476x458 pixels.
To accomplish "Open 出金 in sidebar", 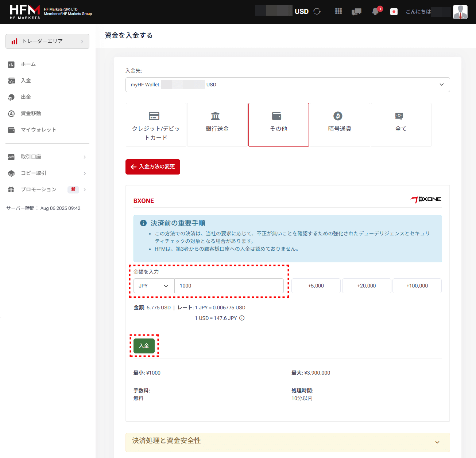I will pyautogui.click(x=26, y=97).
